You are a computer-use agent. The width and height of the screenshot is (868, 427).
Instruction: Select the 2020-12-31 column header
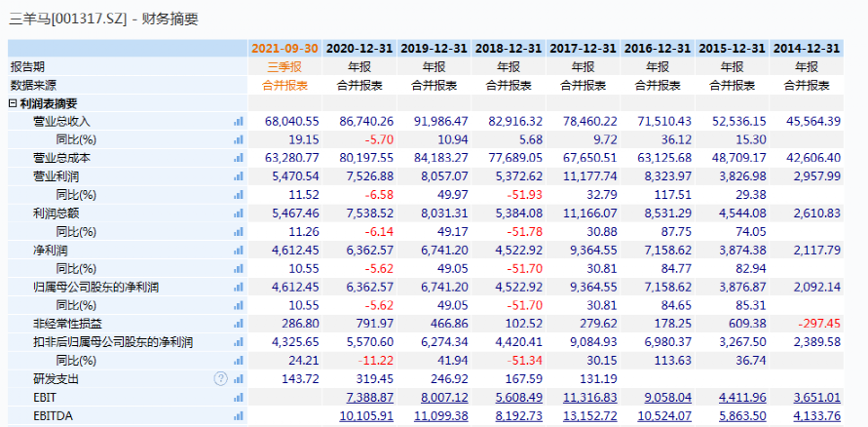click(359, 48)
